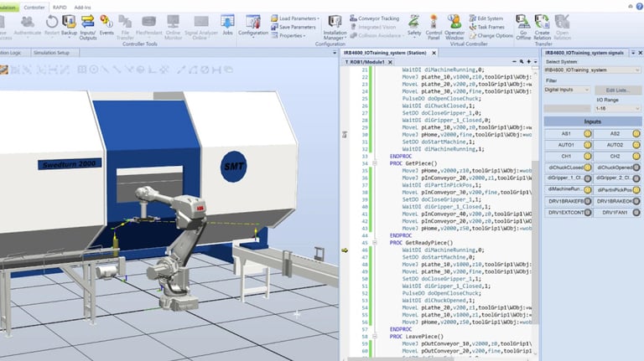Screen dimensions: 644x361
Task: Open the I/O Range dropdown
Action: coord(618,109)
